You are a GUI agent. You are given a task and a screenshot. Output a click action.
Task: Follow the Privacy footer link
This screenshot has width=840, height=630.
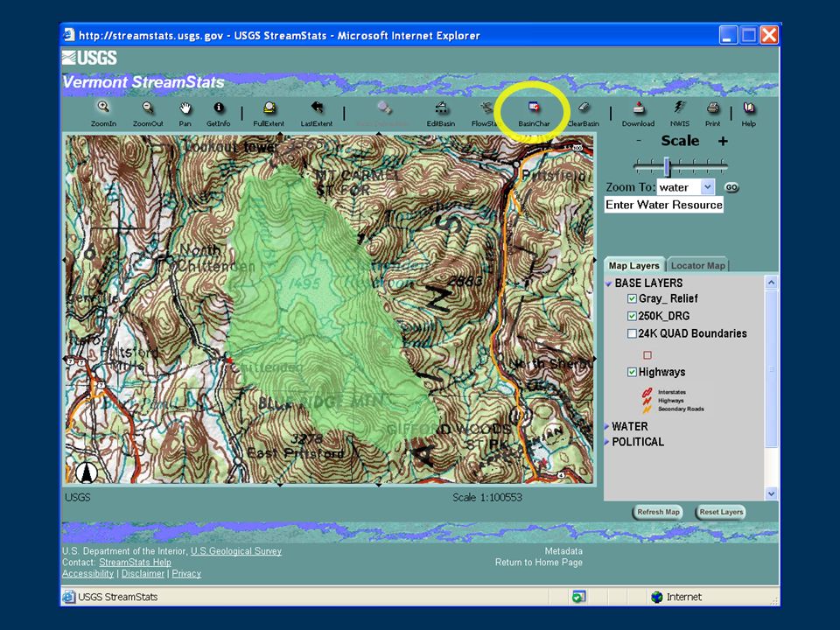186,573
